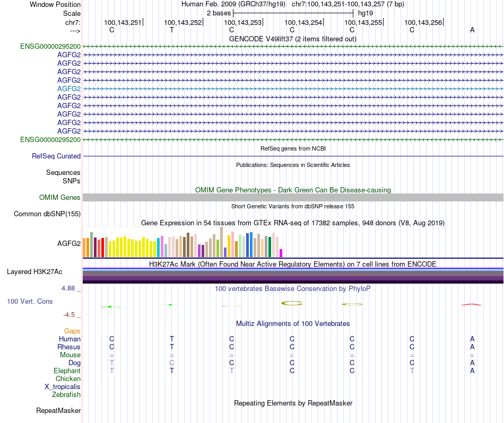Screen dimensions: 504x423
Task: Click the AGFG2 label beside the GTEx bar chart
Action: pos(69,243)
